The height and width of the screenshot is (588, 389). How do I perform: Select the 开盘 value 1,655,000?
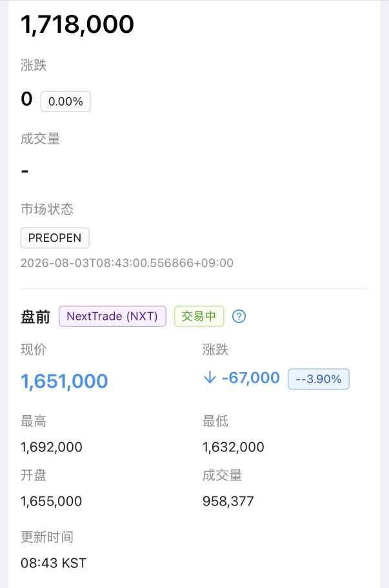click(x=52, y=501)
